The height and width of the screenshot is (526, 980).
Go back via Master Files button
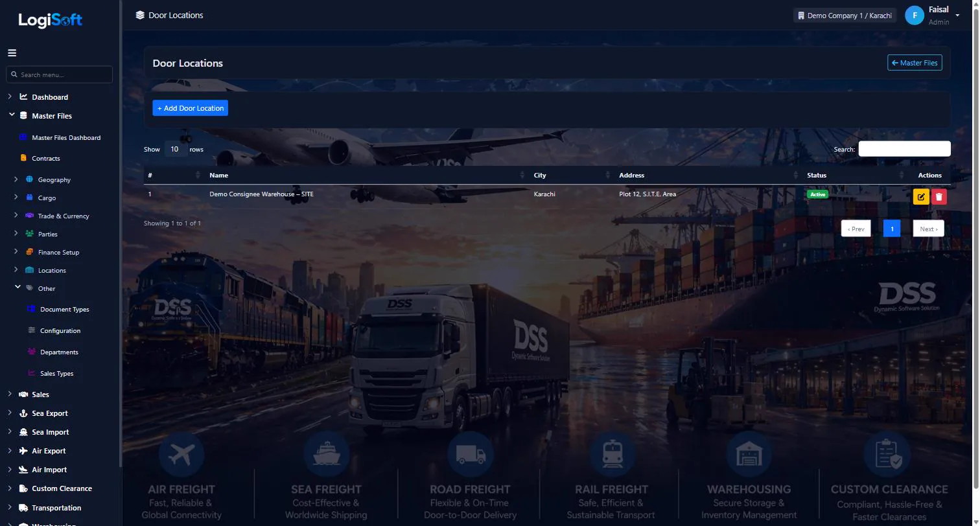915,63
